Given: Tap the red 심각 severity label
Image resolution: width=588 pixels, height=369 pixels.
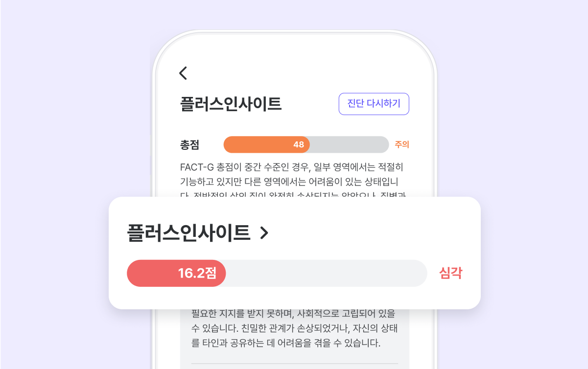Looking at the screenshot, I should pyautogui.click(x=450, y=273).
